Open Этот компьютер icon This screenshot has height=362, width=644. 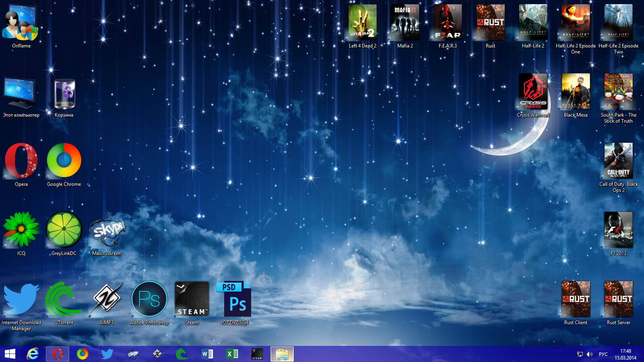click(x=21, y=97)
